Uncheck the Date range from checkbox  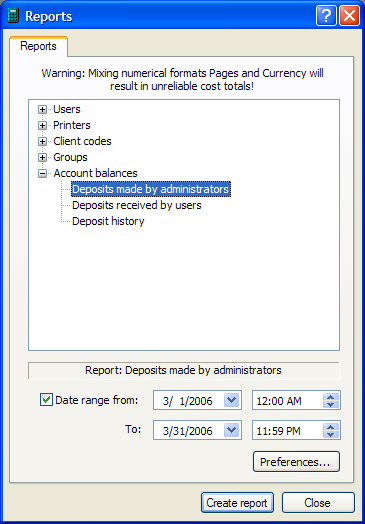click(x=46, y=400)
